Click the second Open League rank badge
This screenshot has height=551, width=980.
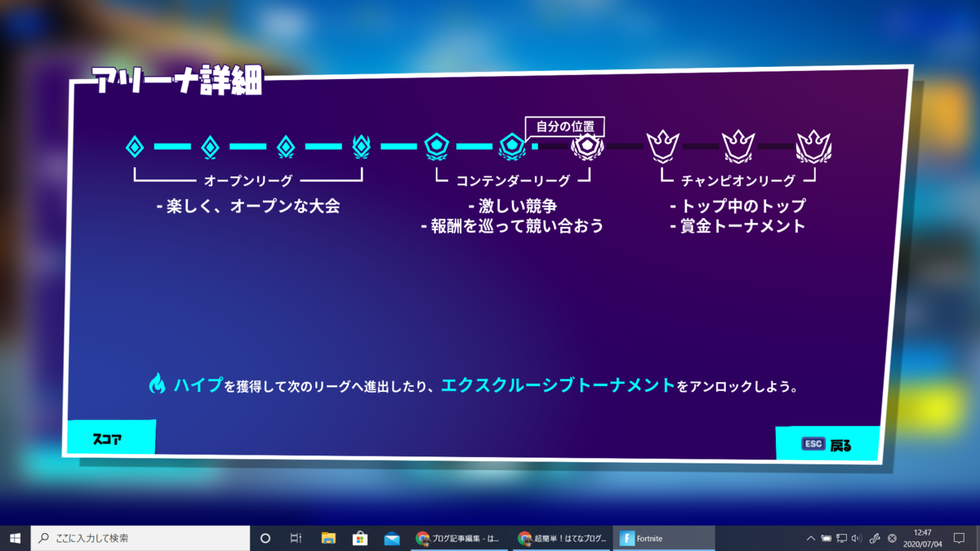tap(210, 147)
